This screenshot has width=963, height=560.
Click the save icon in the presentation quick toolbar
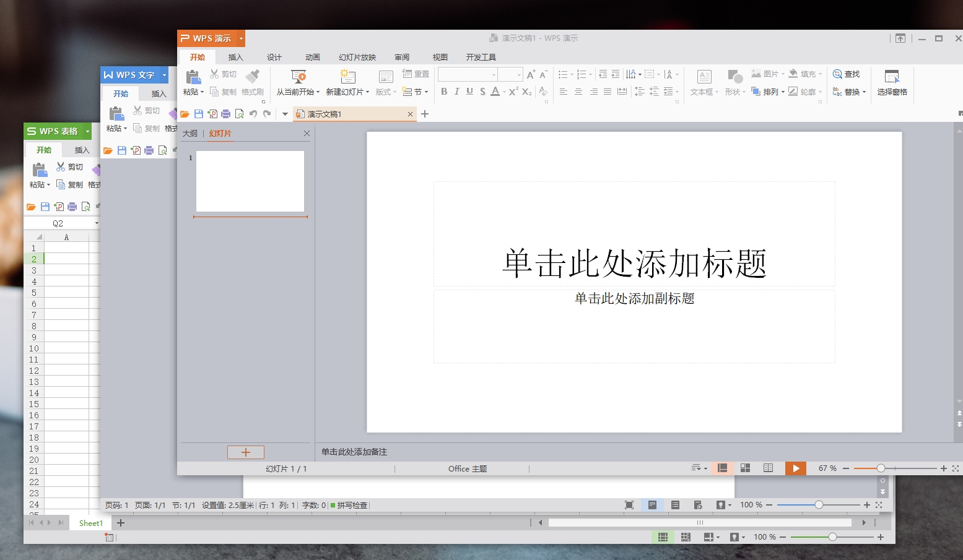[199, 114]
